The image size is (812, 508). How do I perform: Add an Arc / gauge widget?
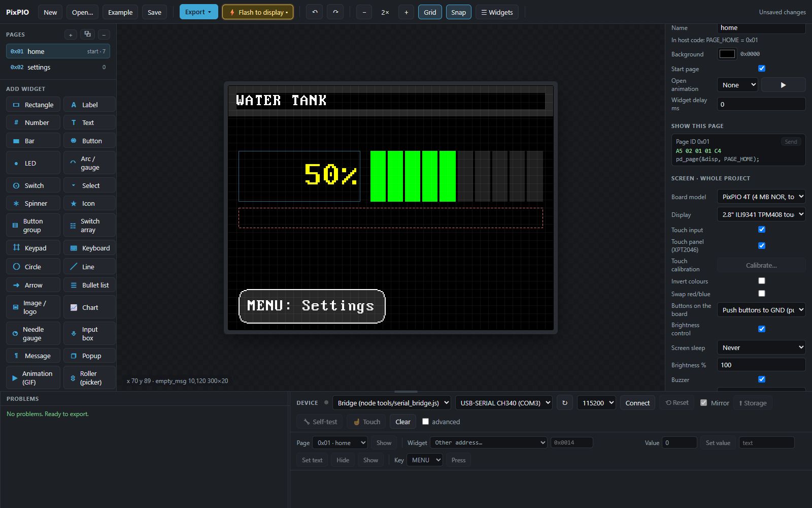89,163
